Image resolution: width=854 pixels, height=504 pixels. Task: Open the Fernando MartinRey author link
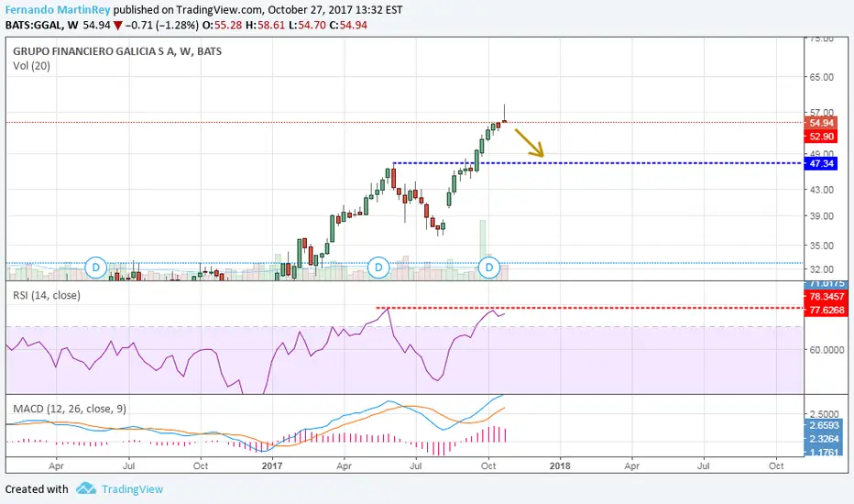[x=58, y=10]
